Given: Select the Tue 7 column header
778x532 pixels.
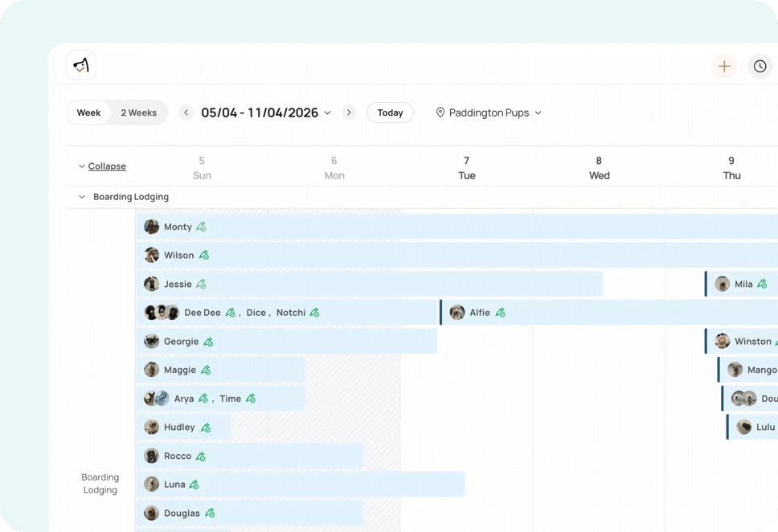Looking at the screenshot, I should [466, 167].
